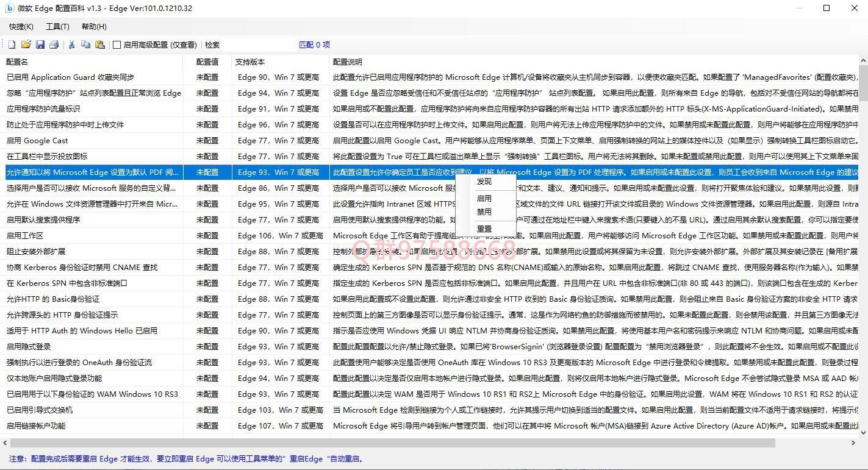The width and height of the screenshot is (868, 470).
Task: Open the 工具(T) menu
Action: 57,26
